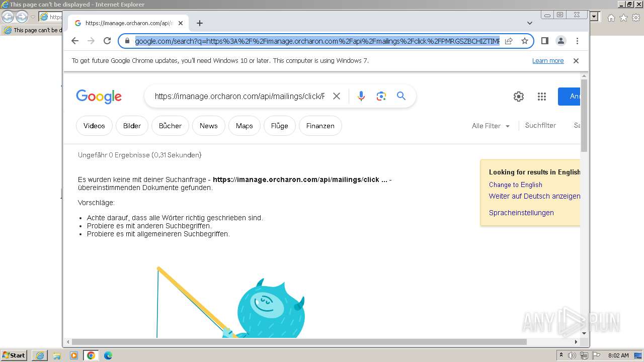Go back using Chrome's back arrow
This screenshot has height=362, width=644.
click(x=75, y=41)
